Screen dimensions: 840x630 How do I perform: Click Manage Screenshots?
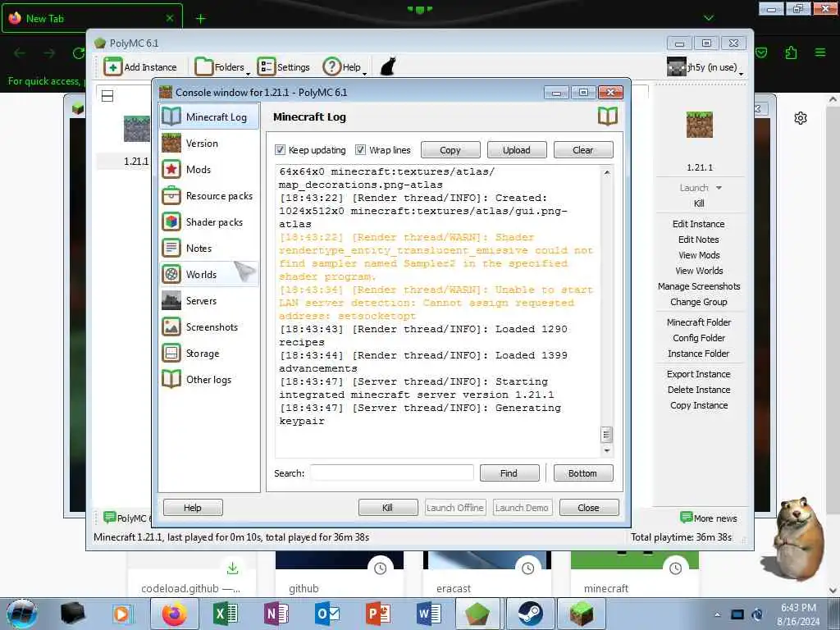tap(699, 286)
